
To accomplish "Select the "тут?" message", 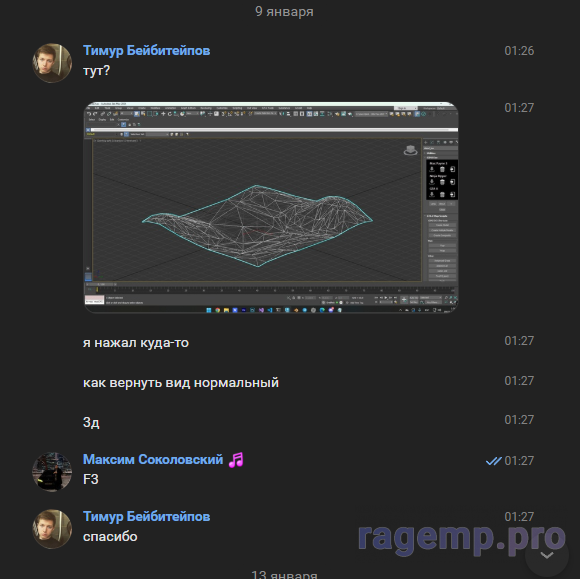I will coord(96,70).
